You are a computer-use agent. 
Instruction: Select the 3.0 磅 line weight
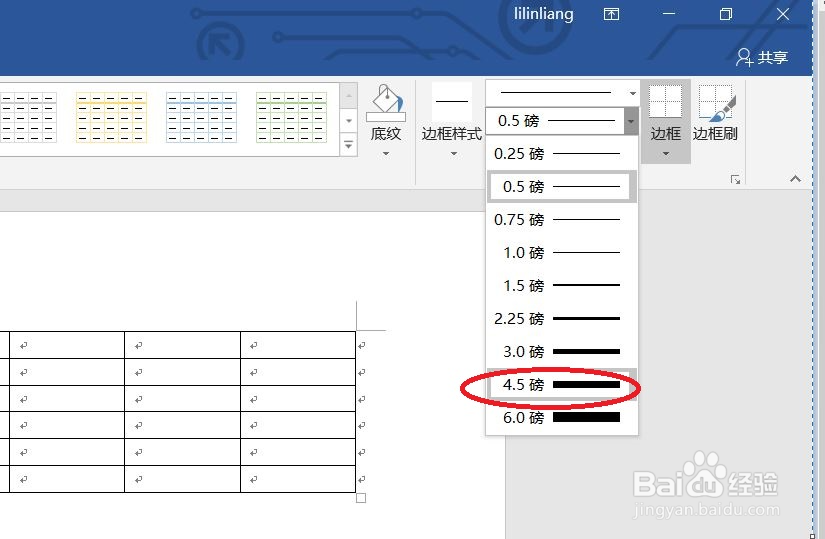click(x=561, y=351)
